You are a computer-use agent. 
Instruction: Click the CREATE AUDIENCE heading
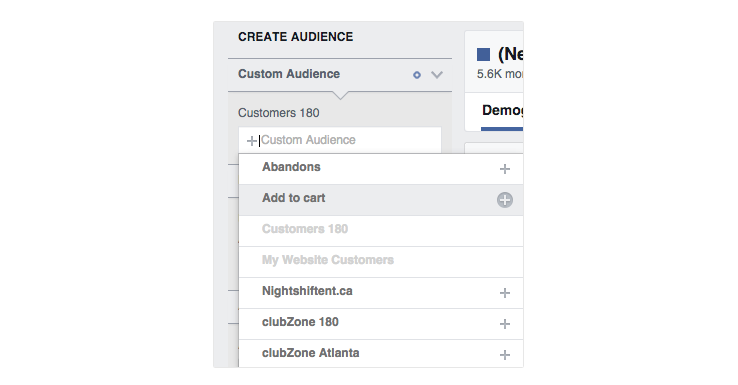(x=296, y=37)
